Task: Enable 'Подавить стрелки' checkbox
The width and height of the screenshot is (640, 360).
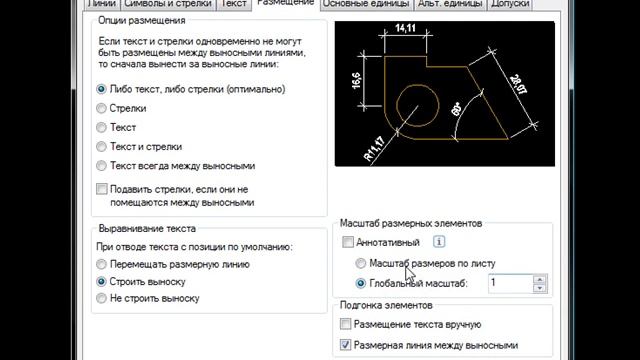Action: [x=102, y=189]
